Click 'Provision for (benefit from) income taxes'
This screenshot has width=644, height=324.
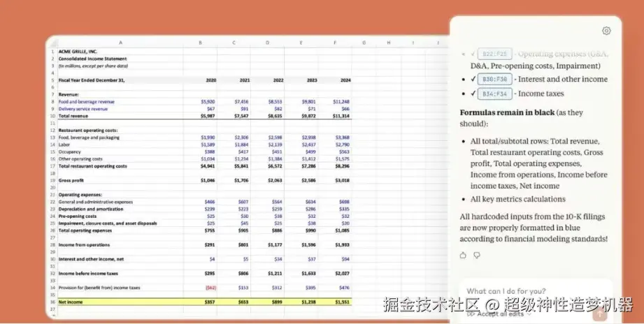(99, 288)
